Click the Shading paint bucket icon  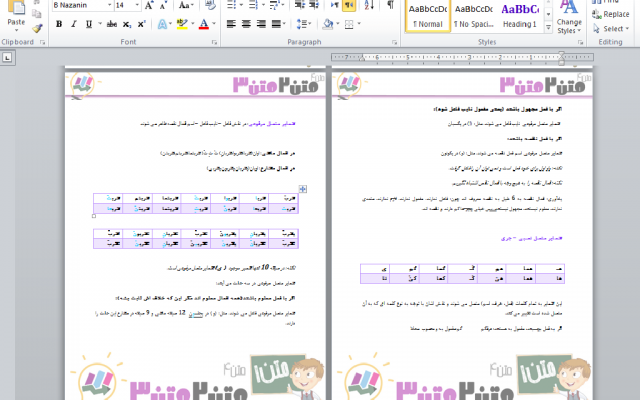(328, 24)
